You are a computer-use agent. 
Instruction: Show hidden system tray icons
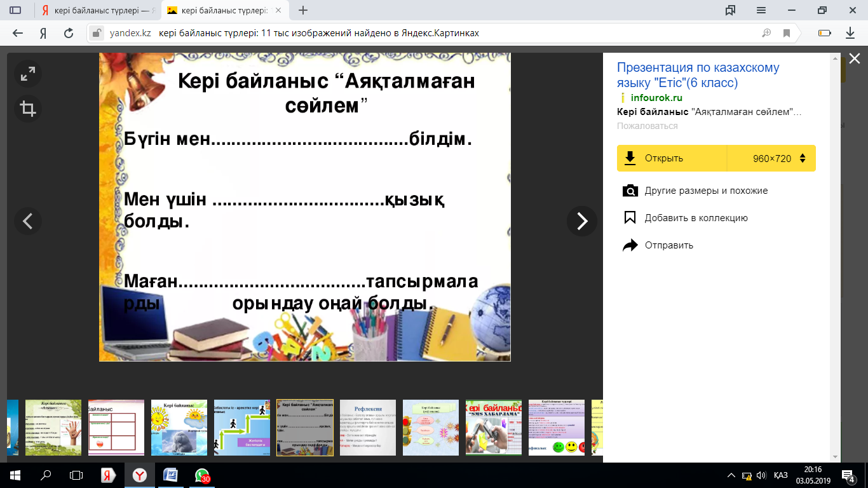tap(731, 475)
